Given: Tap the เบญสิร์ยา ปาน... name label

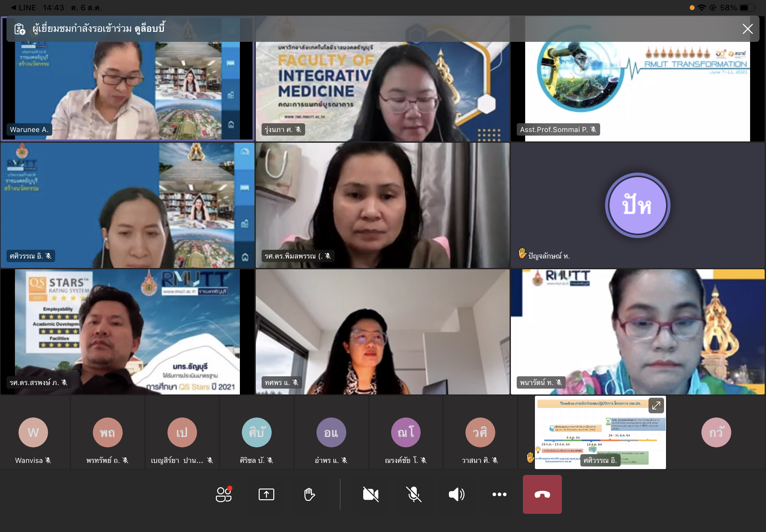Looking at the screenshot, I should click(x=177, y=460).
